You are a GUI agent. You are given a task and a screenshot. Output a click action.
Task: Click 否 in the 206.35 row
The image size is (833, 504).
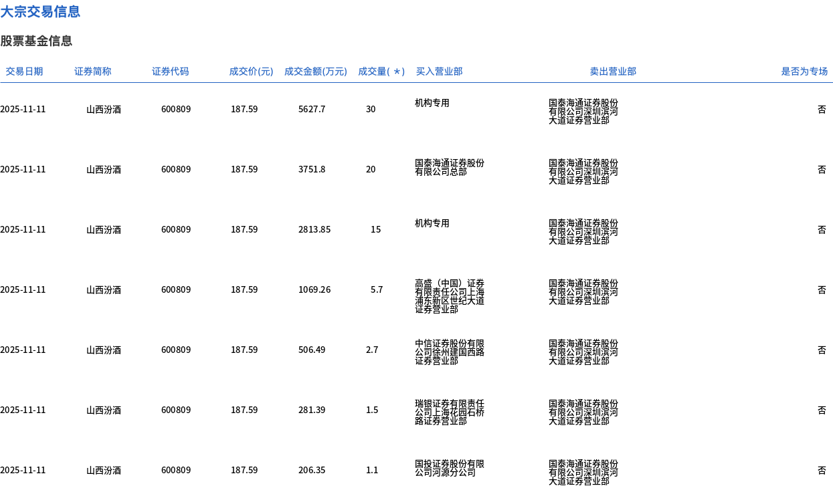point(822,470)
